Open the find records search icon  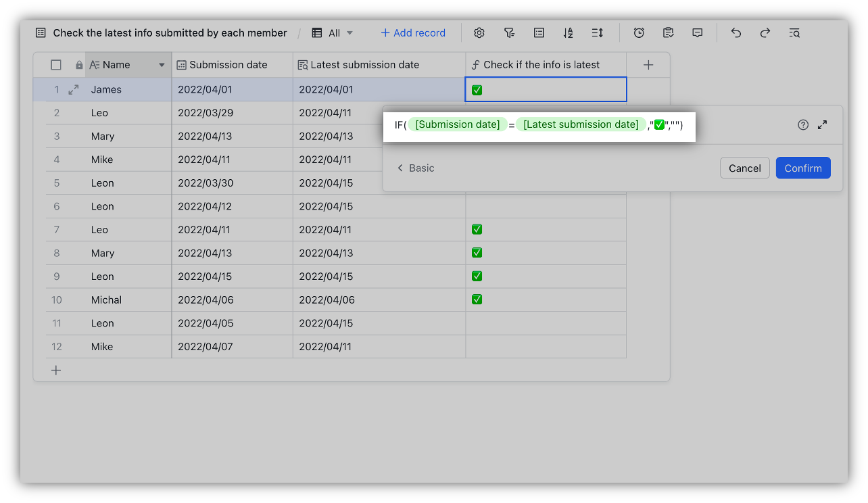point(794,33)
